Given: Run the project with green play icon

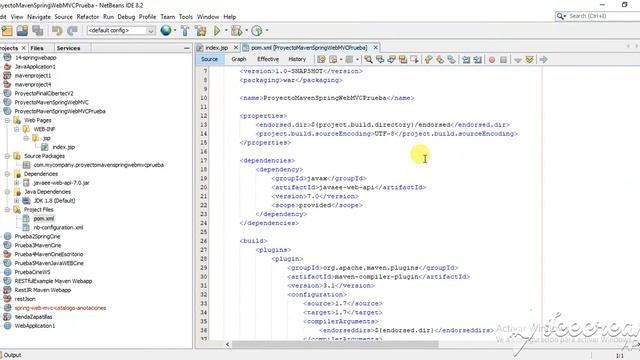Looking at the screenshot, I should coord(217,31).
